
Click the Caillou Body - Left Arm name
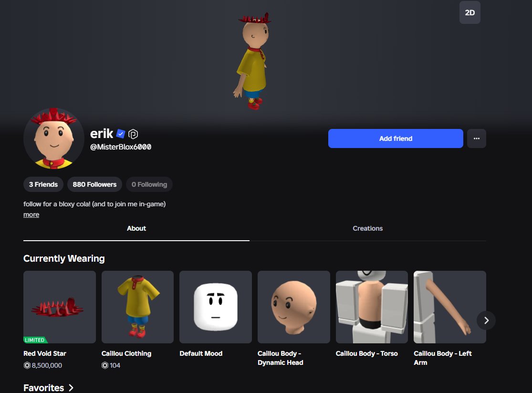442,358
